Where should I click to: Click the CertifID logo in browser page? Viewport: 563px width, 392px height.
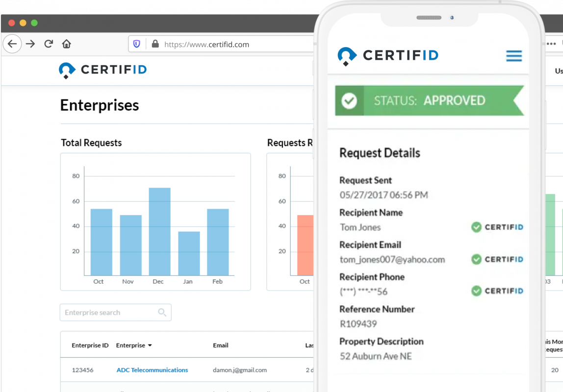pyautogui.click(x=102, y=70)
